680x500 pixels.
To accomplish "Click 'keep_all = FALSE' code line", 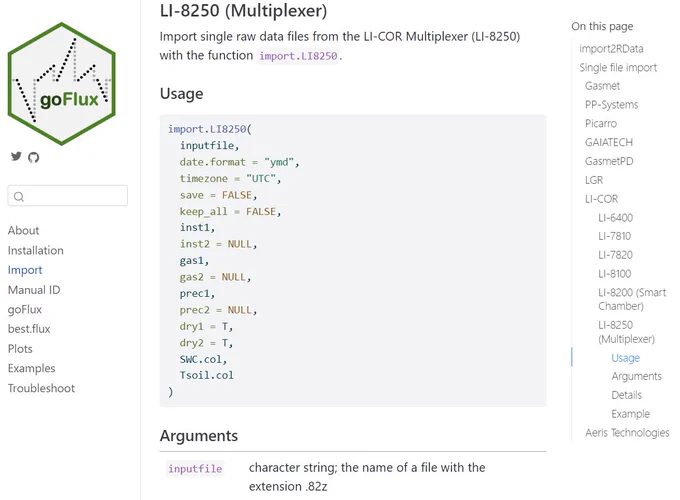I will 230,212.
